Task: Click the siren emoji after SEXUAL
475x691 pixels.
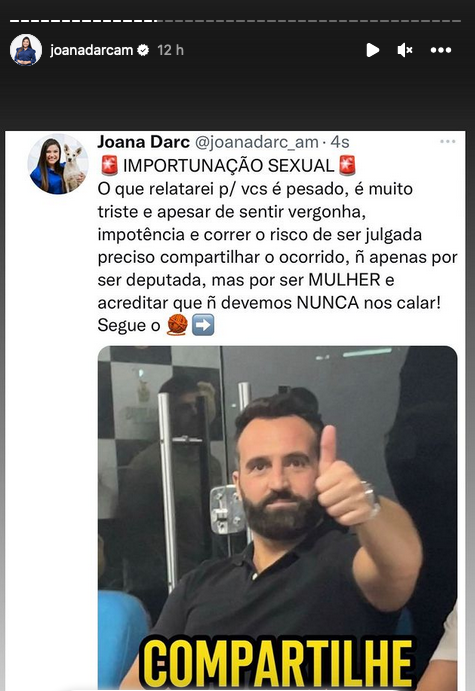Action: [x=347, y=165]
